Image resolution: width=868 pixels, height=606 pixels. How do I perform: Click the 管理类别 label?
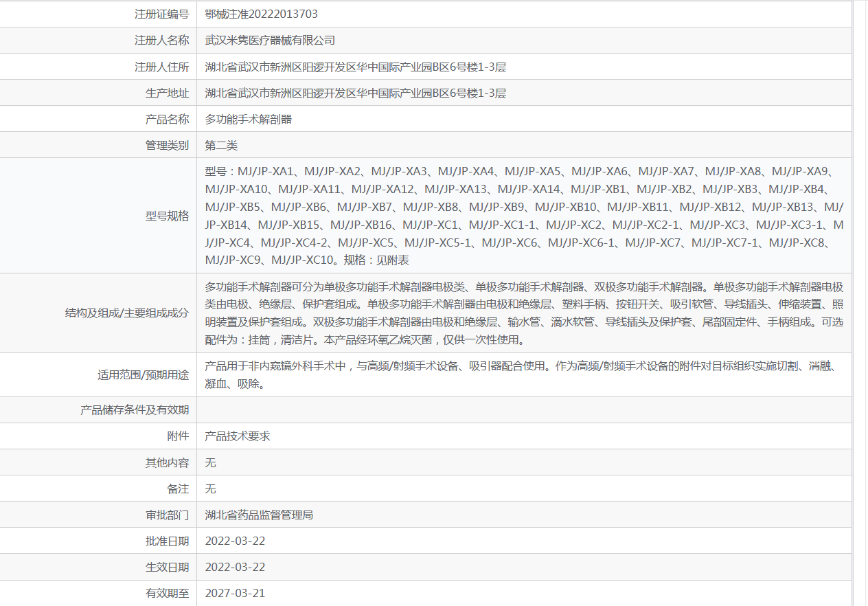coord(167,145)
